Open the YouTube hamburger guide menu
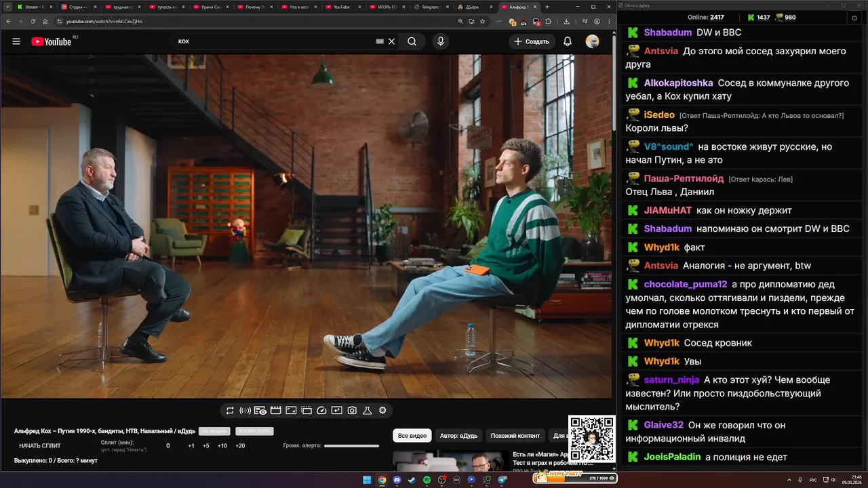The height and width of the screenshot is (488, 868). (x=16, y=41)
